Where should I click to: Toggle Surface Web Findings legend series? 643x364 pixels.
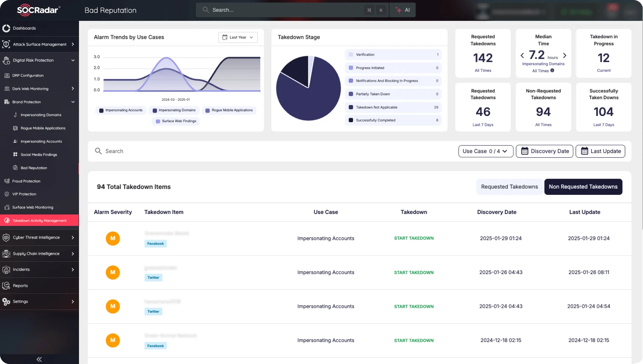pos(176,121)
